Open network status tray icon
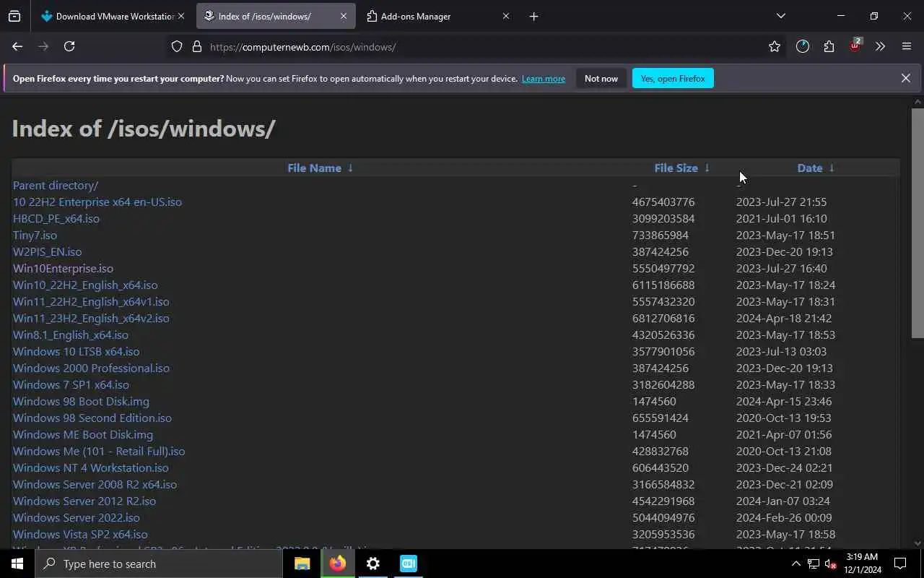This screenshot has width=924, height=578. tap(814, 564)
